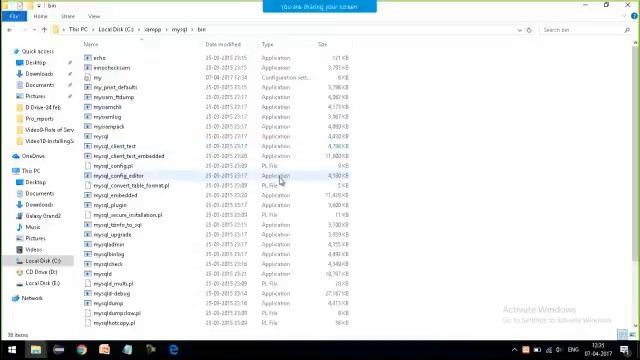Screen dimensions: 640x360
Task: Select 'Local Disk (C:)' in breadcrumb
Action: point(116,29)
